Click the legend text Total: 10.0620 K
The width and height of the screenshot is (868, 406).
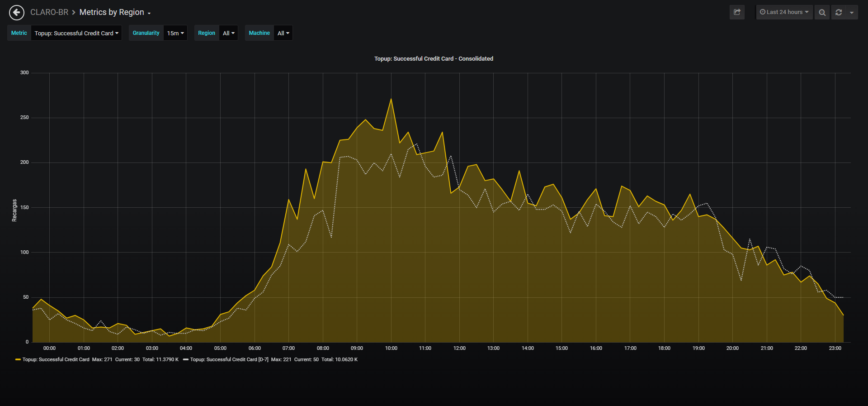[x=340, y=360]
